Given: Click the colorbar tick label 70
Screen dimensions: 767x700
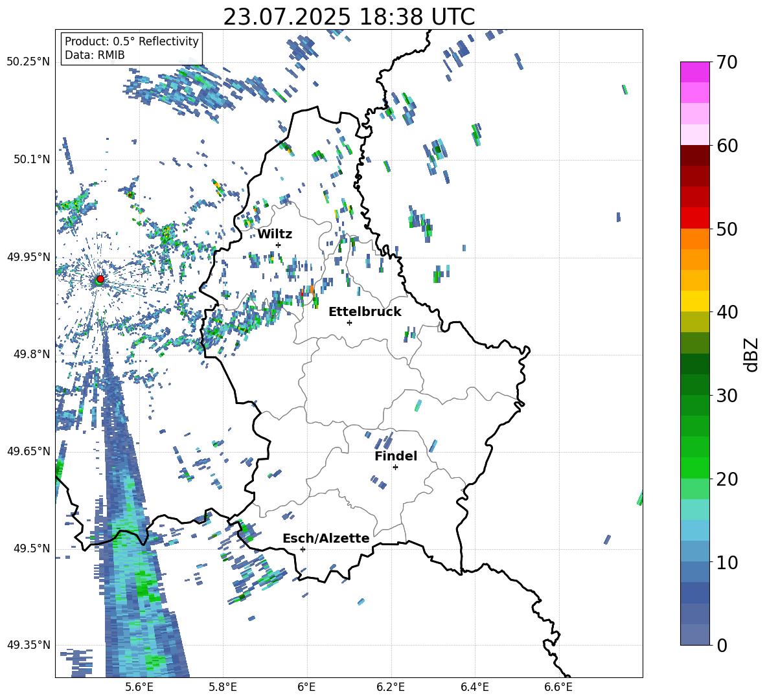Looking at the screenshot, I should tap(727, 63).
